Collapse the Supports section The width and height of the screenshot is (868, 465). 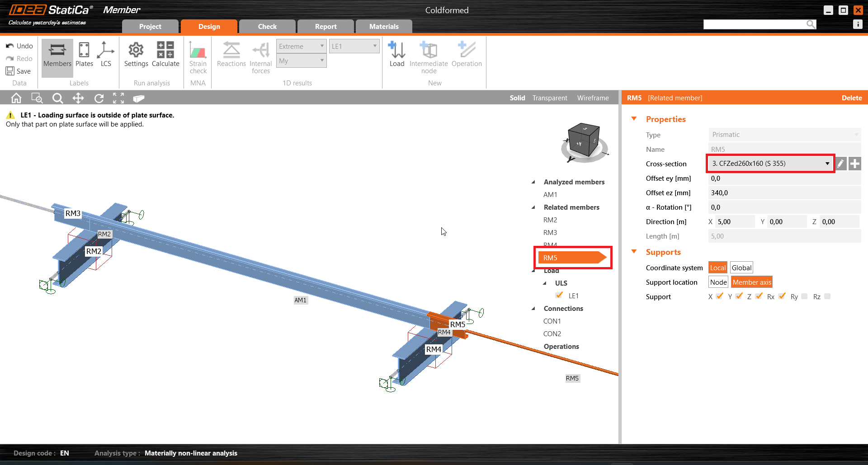[634, 252]
